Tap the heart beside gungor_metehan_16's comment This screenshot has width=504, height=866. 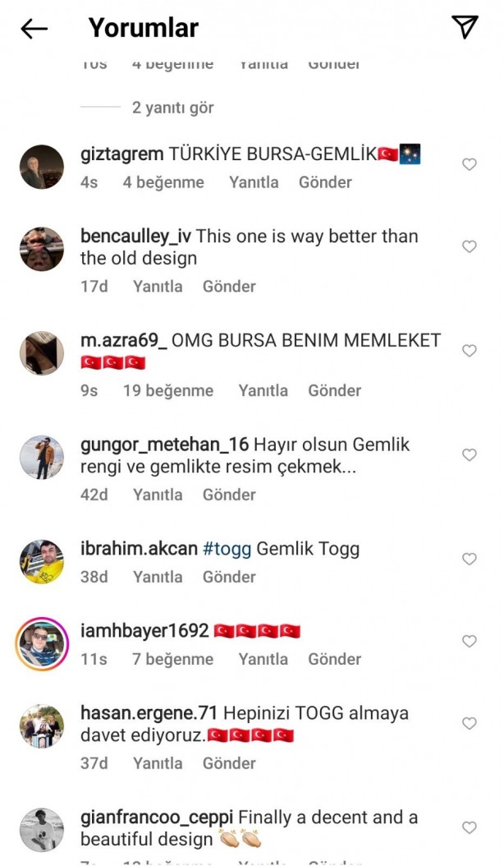point(469,454)
